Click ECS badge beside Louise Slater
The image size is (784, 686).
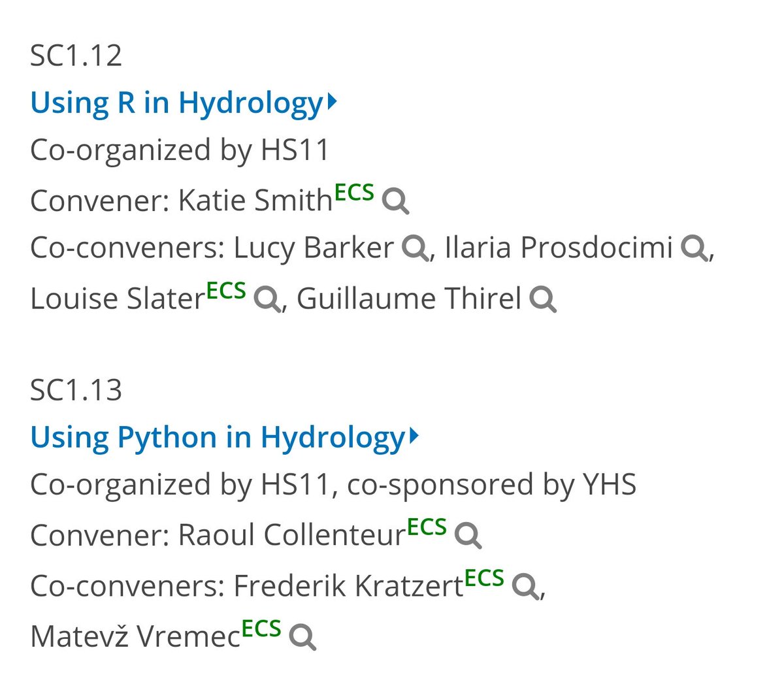[x=226, y=291]
